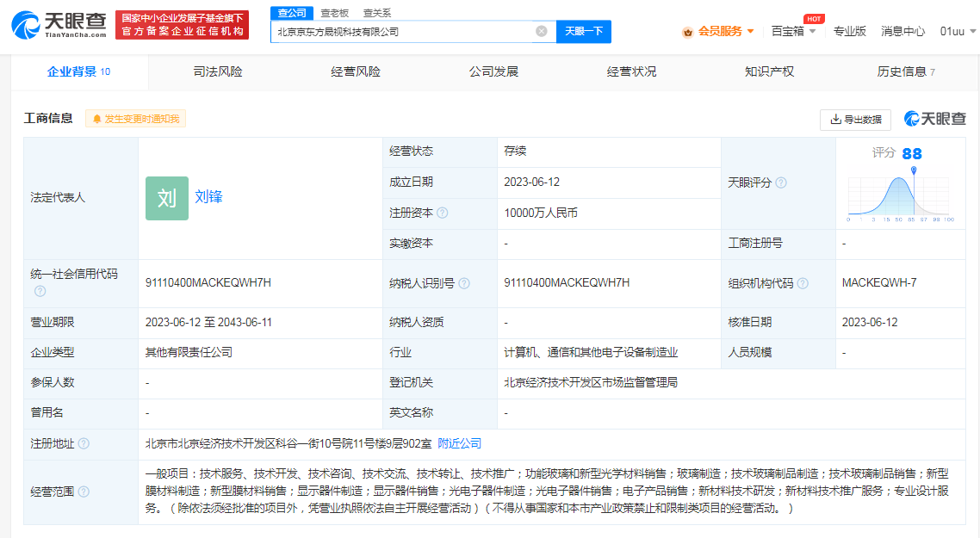Click the help icon next to 注册资本
Viewport: 980px width, 538px height.
click(x=443, y=213)
